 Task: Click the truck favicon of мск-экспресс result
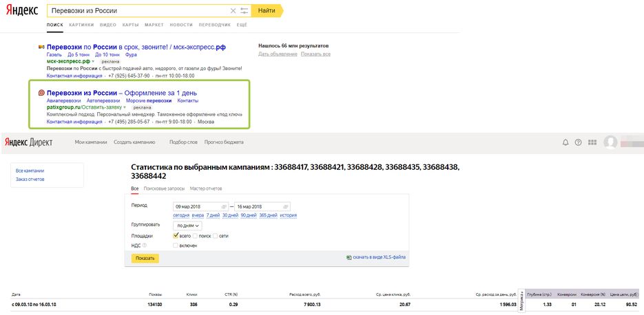[41, 47]
